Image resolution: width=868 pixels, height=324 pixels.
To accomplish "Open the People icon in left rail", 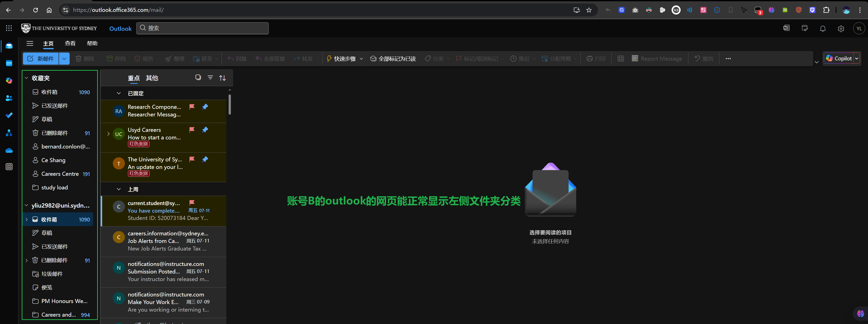I will pyautogui.click(x=9, y=98).
